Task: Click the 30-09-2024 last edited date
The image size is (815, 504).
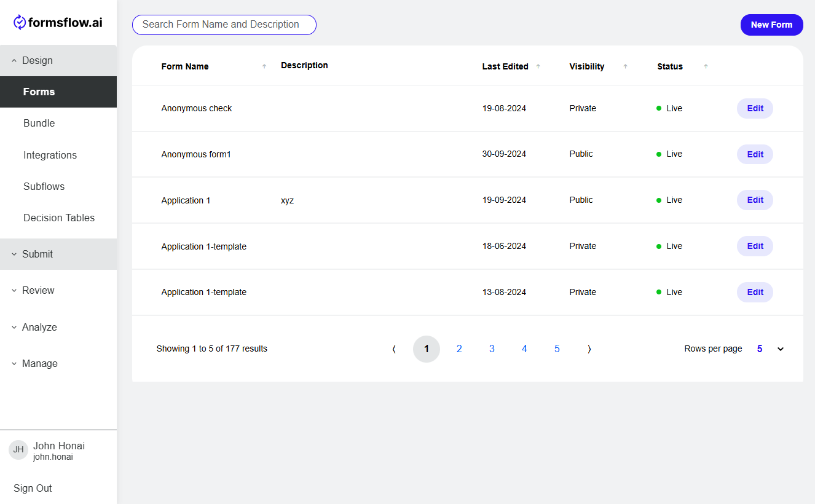Action: [504, 154]
